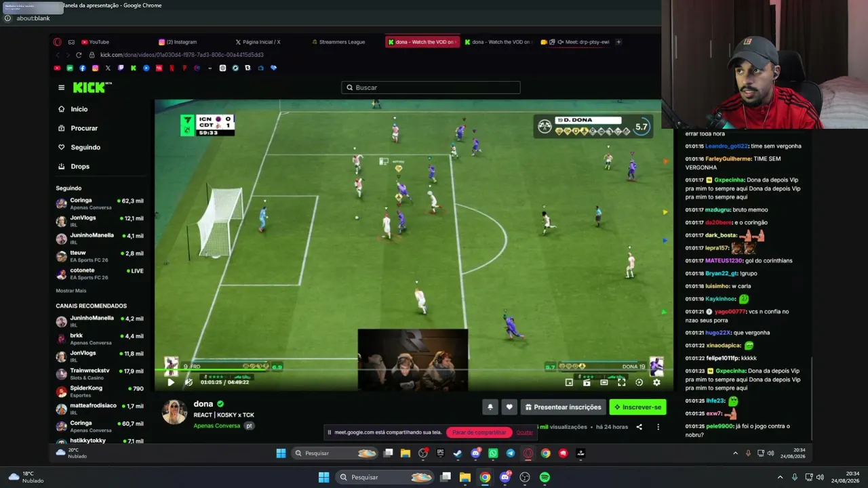Click dona's profile avatar below the video

tap(174, 412)
